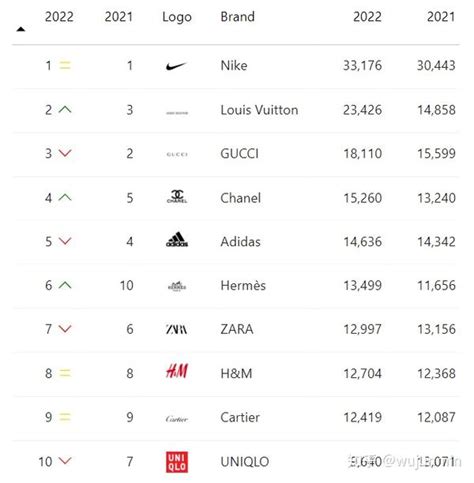Click the Chanel interlocking C logo
Viewport: 474px width, 483px height.
177,196
